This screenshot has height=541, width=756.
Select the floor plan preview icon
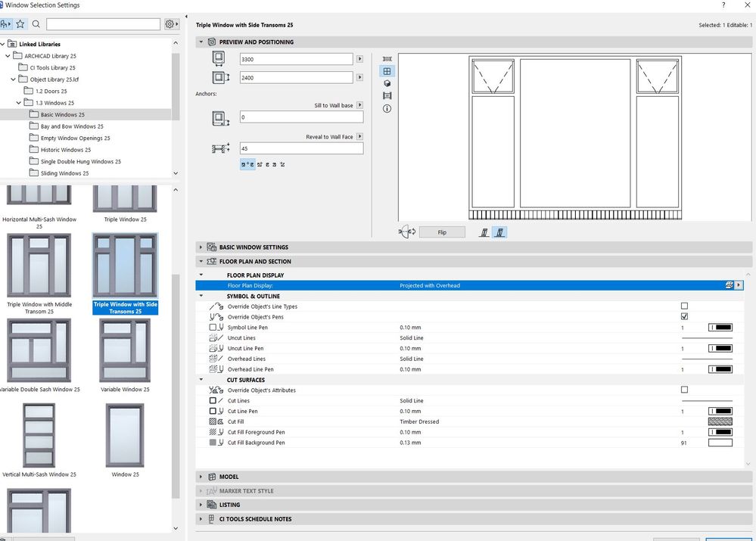[x=387, y=59]
